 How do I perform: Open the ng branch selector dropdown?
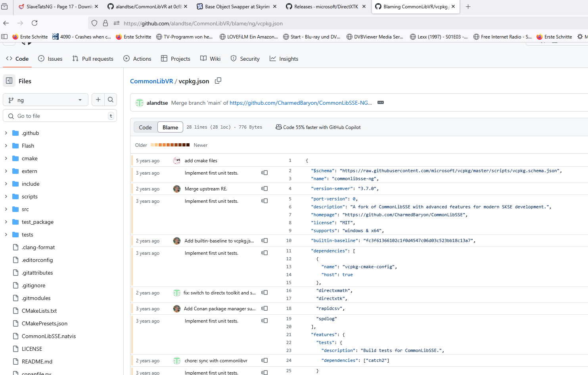click(x=46, y=100)
